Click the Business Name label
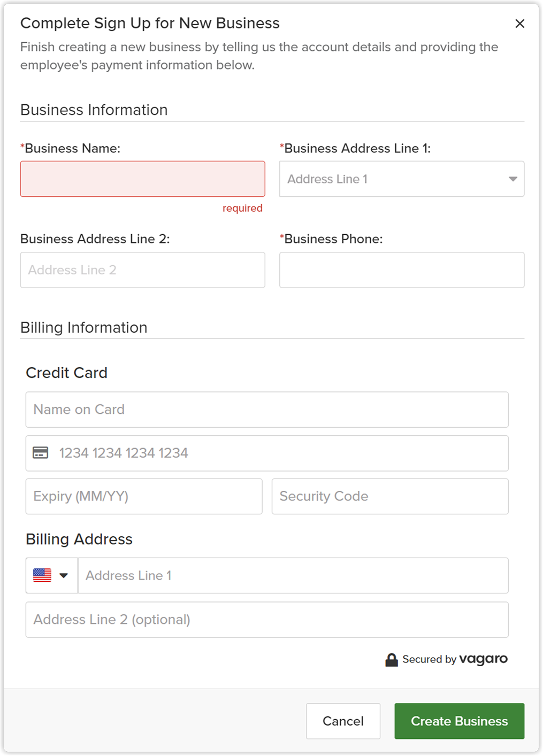Screen dimensions: 543x756 [71, 148]
